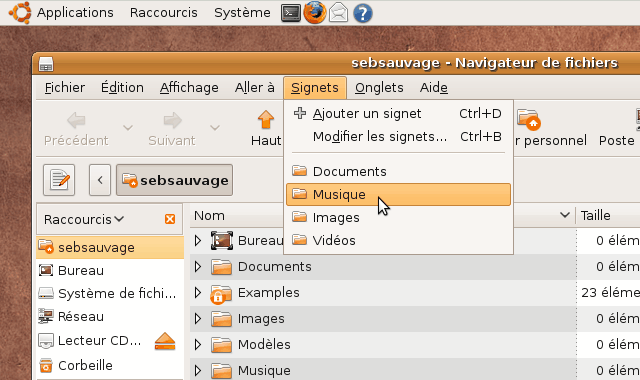The image size is (640, 380).
Task: Click the Ubuntu logo icon
Action: pos(20,13)
